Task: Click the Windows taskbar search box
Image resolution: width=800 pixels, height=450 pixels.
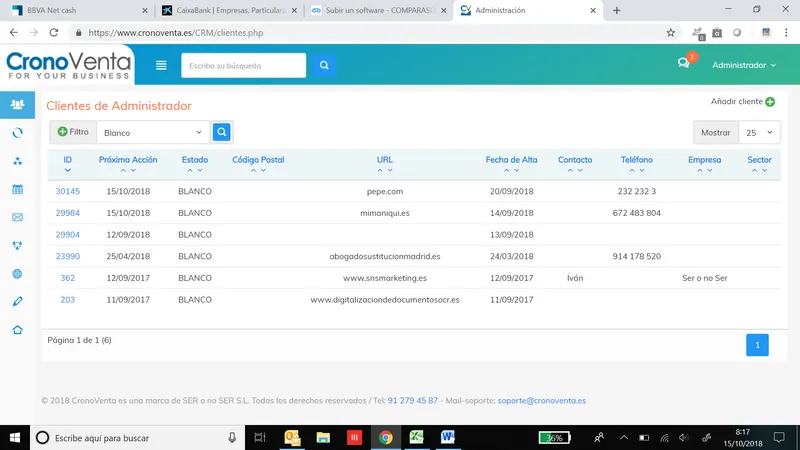Action: [x=138, y=437]
